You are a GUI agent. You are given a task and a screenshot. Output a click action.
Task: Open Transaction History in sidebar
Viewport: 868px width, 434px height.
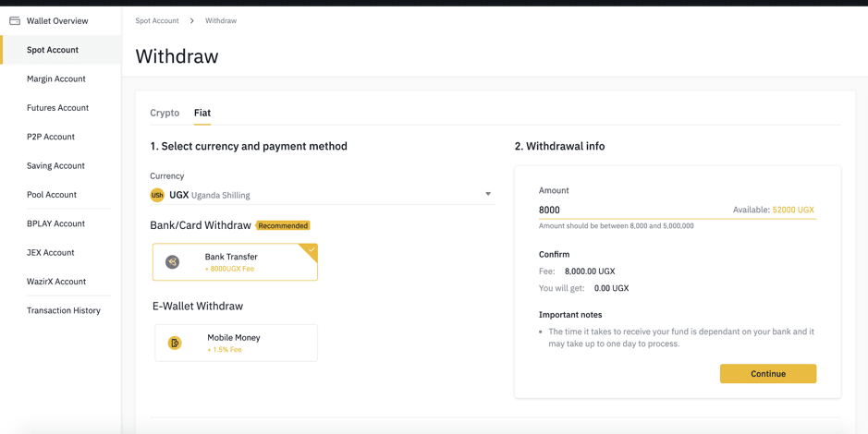(x=64, y=310)
